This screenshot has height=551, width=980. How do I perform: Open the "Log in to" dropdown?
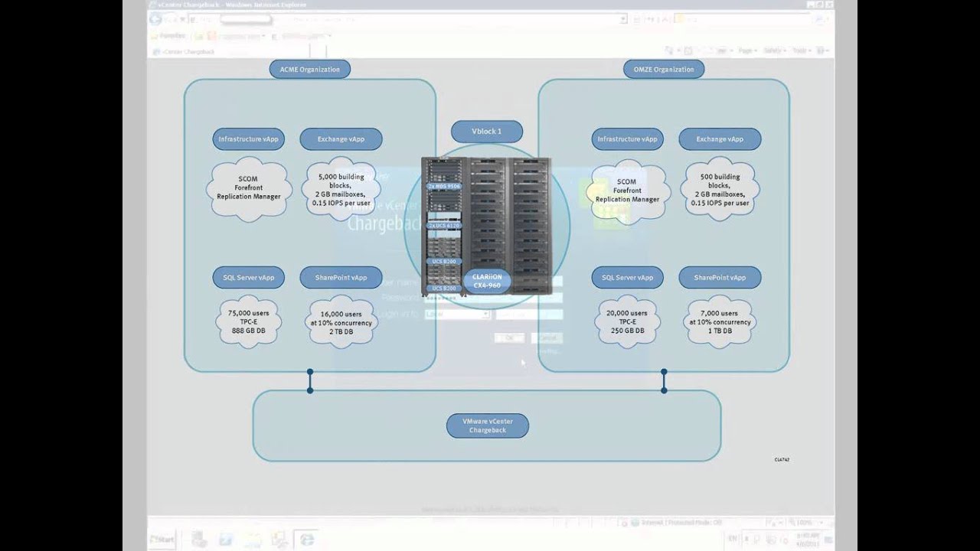pos(457,314)
